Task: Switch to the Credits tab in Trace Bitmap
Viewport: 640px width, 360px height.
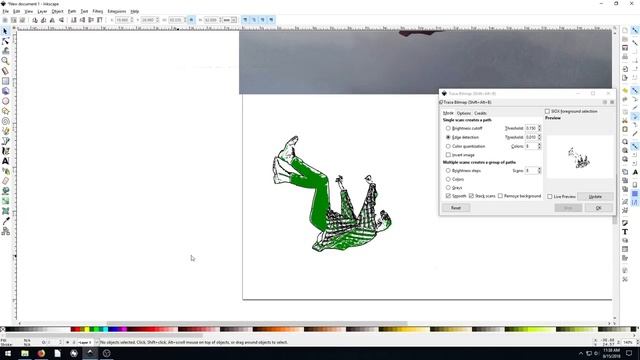Action: tap(480, 113)
